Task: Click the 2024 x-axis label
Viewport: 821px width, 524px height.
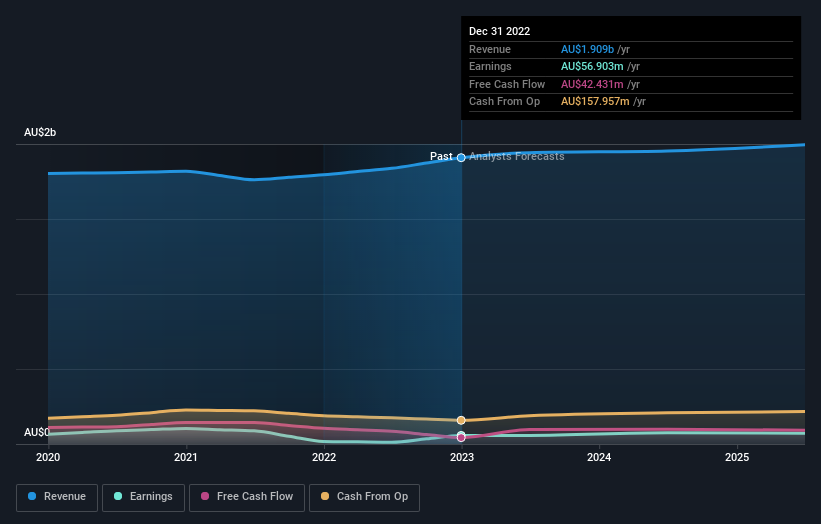Action: 599,457
